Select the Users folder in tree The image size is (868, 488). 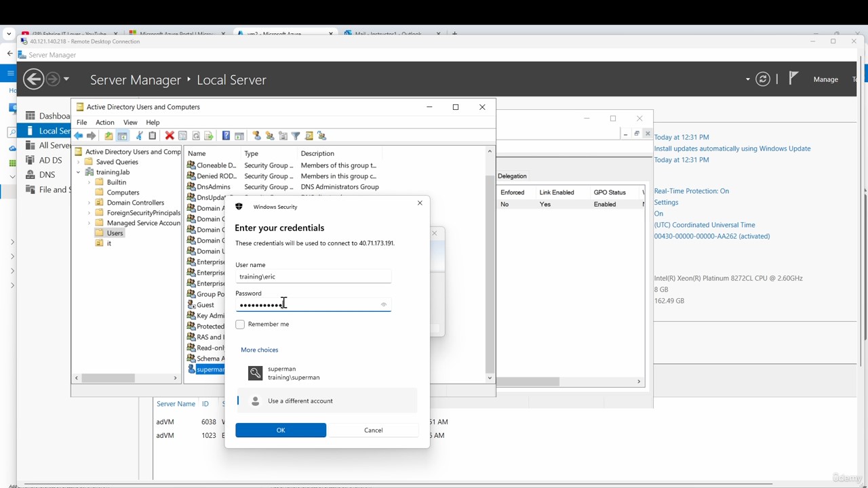coord(115,233)
